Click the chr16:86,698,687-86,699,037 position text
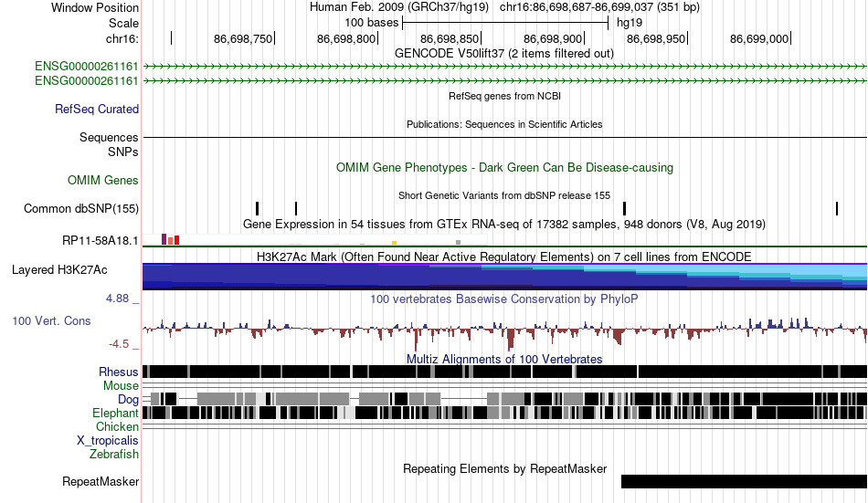This screenshot has height=503, width=868. (x=600, y=7)
